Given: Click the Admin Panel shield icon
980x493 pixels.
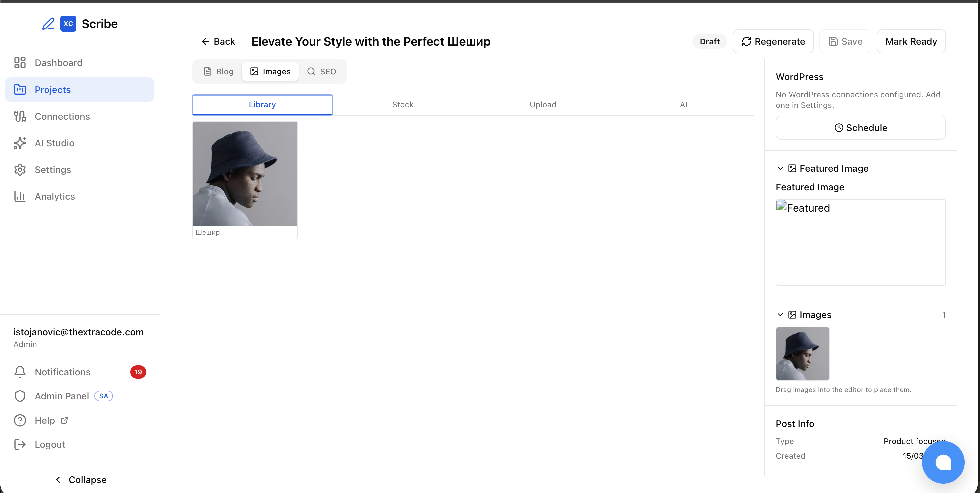Looking at the screenshot, I should tap(20, 396).
